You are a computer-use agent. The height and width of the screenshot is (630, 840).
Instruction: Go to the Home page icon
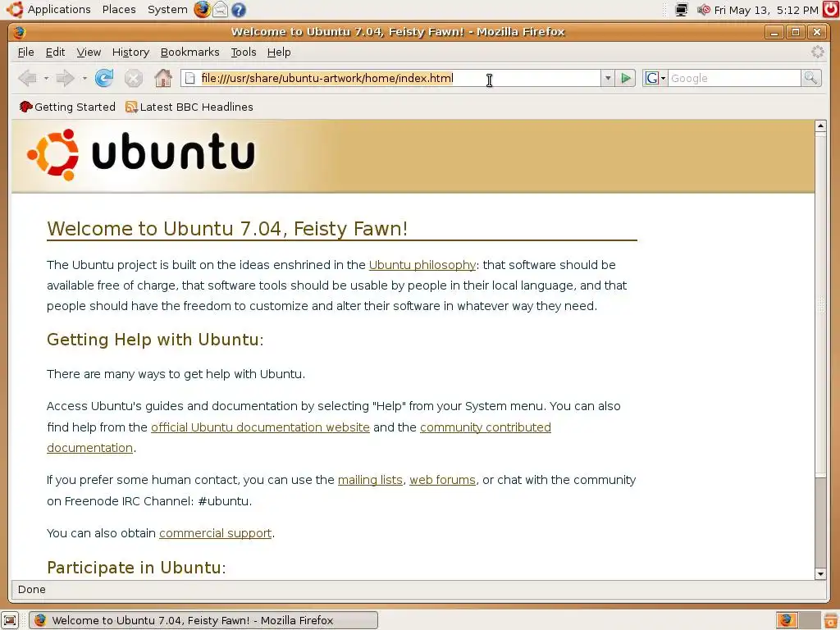(163, 78)
